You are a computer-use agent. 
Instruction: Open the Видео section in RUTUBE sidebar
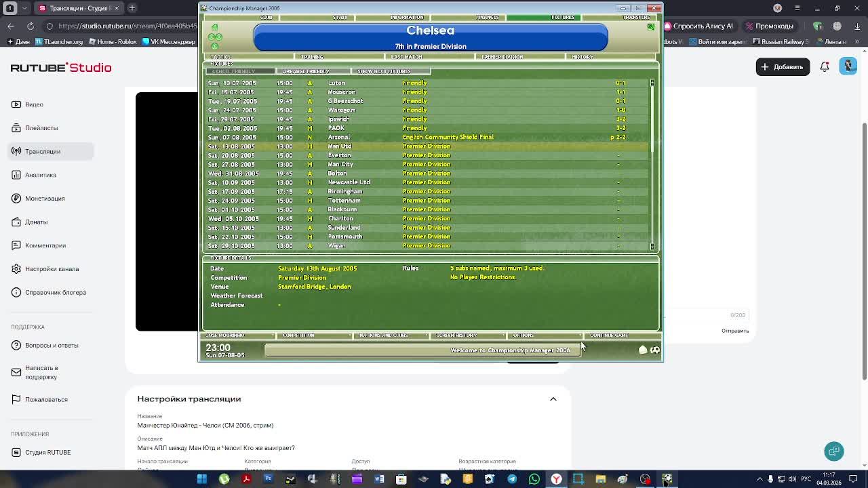tap(34, 104)
